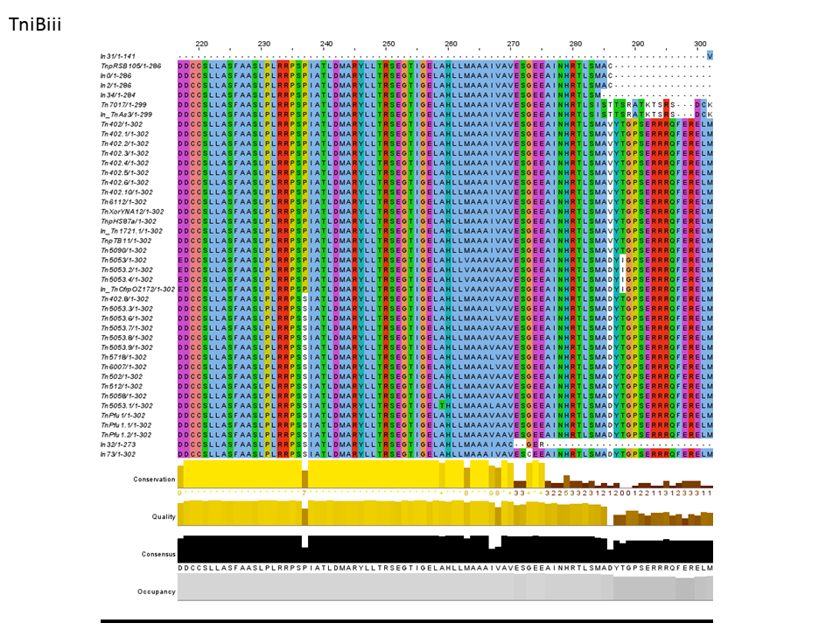Screen dimensions: 840x630
Task: Select sequence TnPfu1.2/1-302
Action: coord(126,435)
